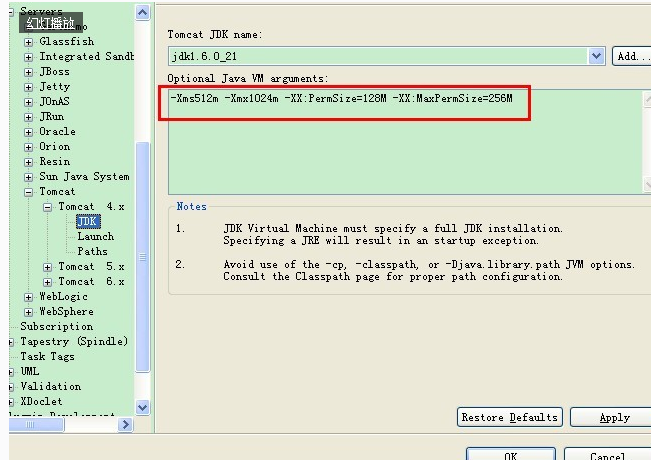Select WebLogic in the server tree
Screen dimensions: 651x460
(x=63, y=296)
